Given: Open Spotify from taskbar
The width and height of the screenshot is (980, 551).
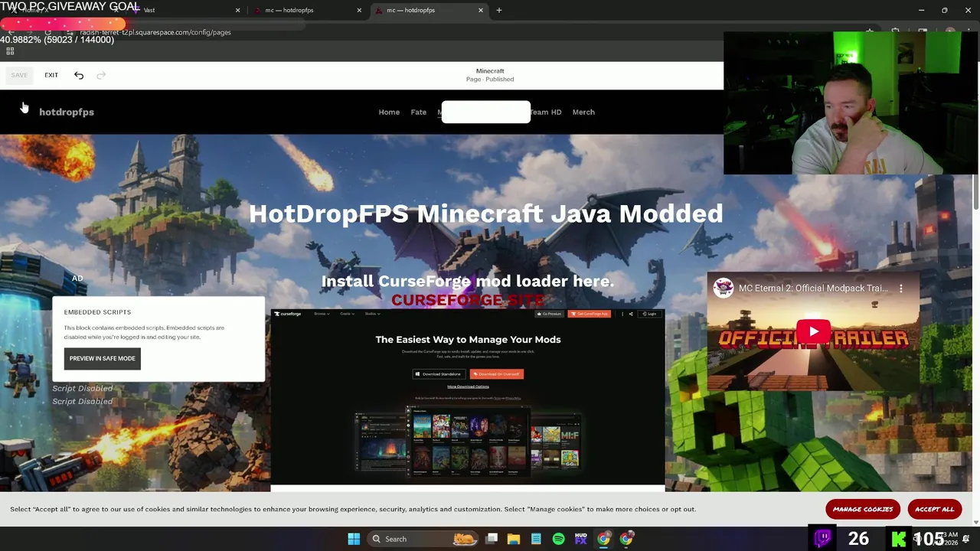Looking at the screenshot, I should 558,539.
